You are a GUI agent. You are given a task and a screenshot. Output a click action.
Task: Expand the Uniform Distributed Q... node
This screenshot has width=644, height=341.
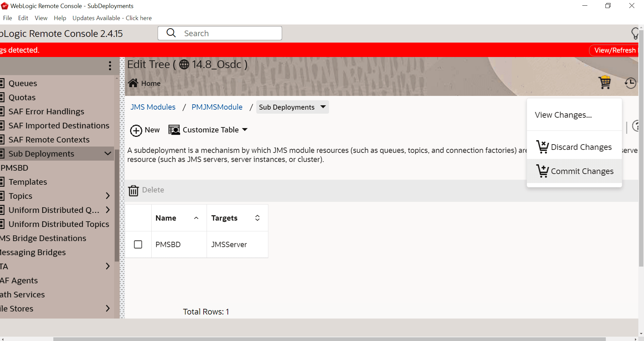click(108, 210)
